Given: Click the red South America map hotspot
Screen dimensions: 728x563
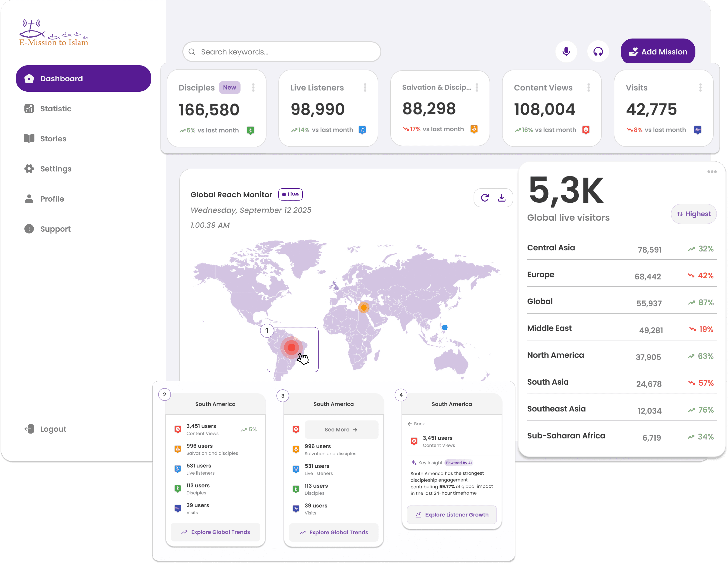Looking at the screenshot, I should pyautogui.click(x=292, y=348).
